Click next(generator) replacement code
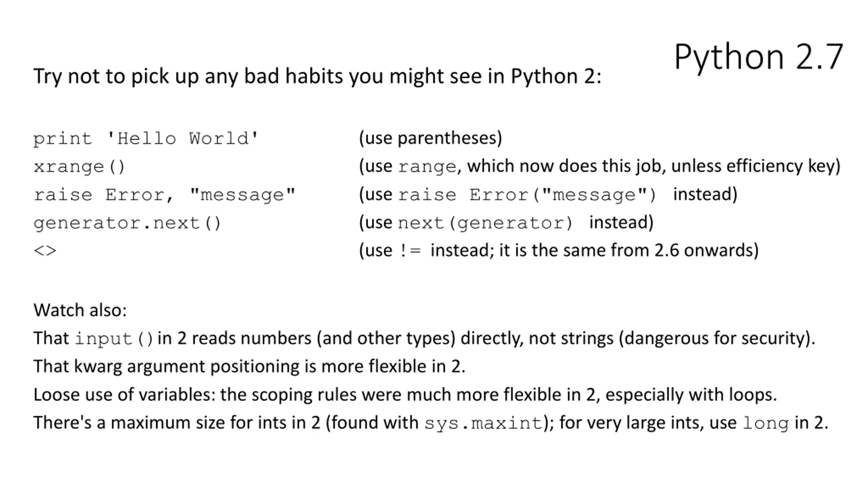The width and height of the screenshot is (868, 488). 485,223
